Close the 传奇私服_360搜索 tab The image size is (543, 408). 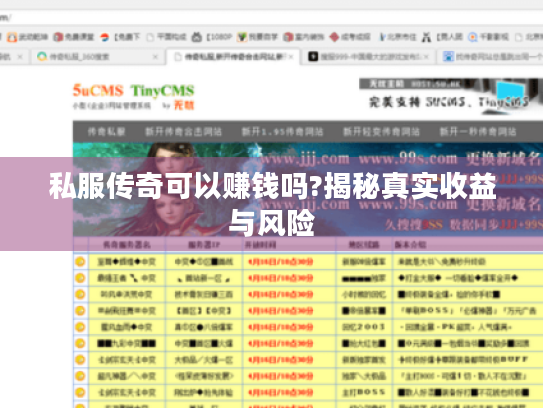[x=155, y=56]
